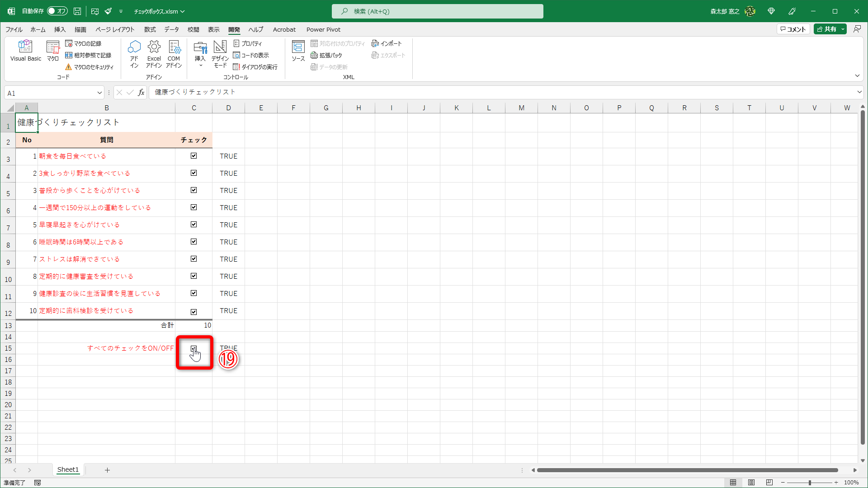868x488 pixels.
Task: Uncheck the checkbox for question 10
Action: pos(193,312)
